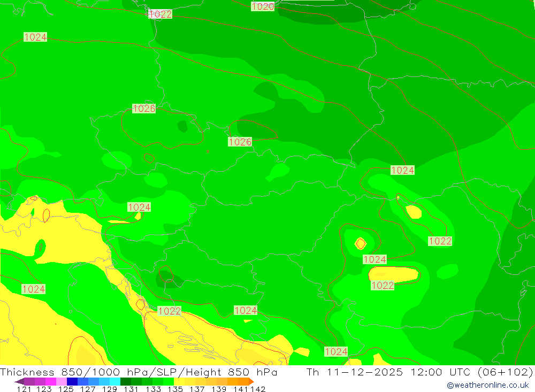Click the darkest green legend swatch

pos(126,381)
